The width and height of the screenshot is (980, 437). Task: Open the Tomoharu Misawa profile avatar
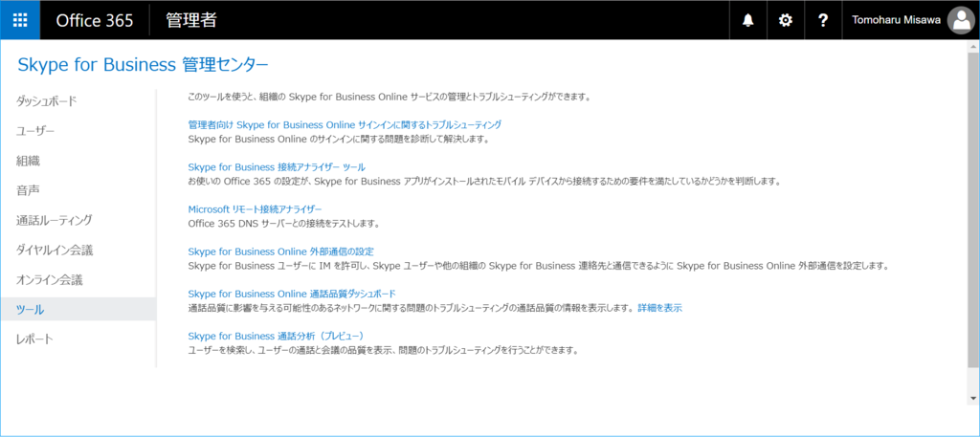pyautogui.click(x=960, y=20)
